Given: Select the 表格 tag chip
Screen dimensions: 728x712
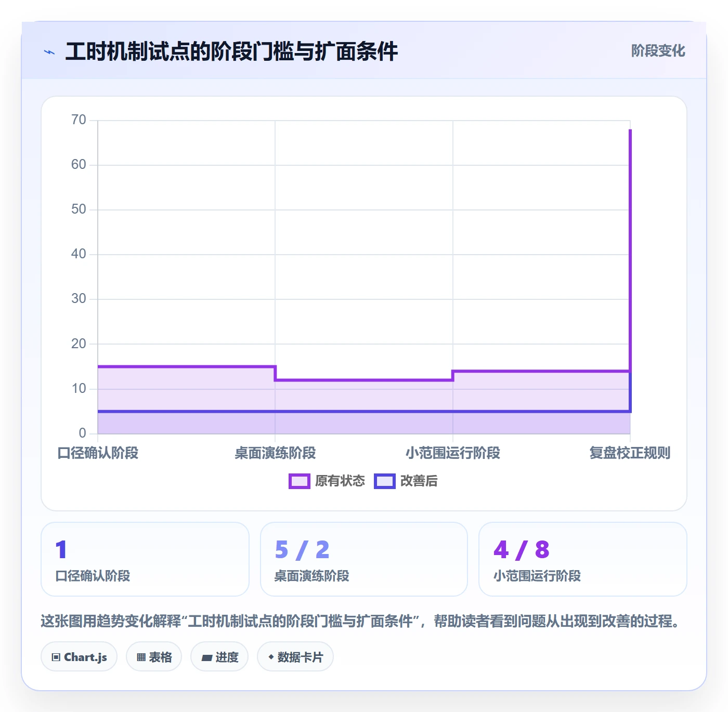Looking at the screenshot, I should pos(154,657).
